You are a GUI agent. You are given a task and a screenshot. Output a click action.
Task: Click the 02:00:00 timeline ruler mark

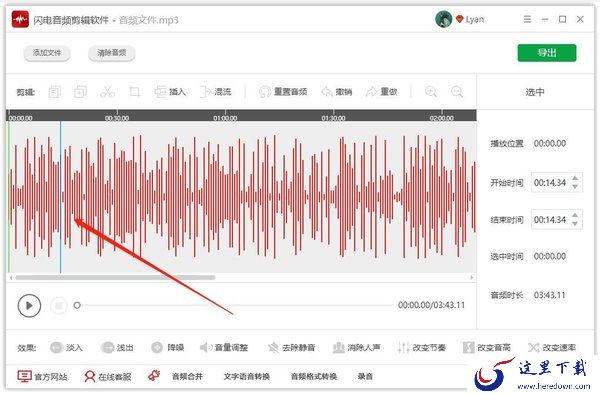pyautogui.click(x=442, y=118)
